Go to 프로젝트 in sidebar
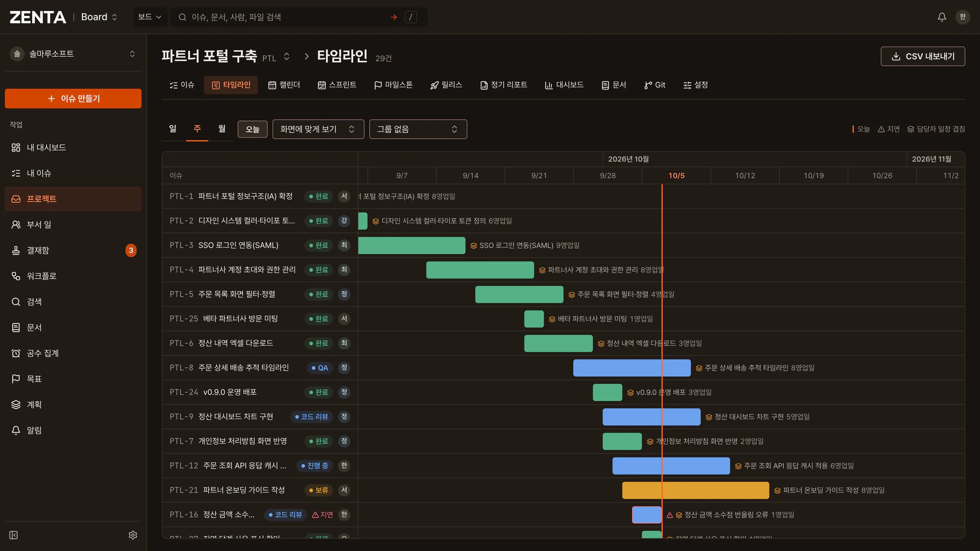The width and height of the screenshot is (980, 551). 73,199
